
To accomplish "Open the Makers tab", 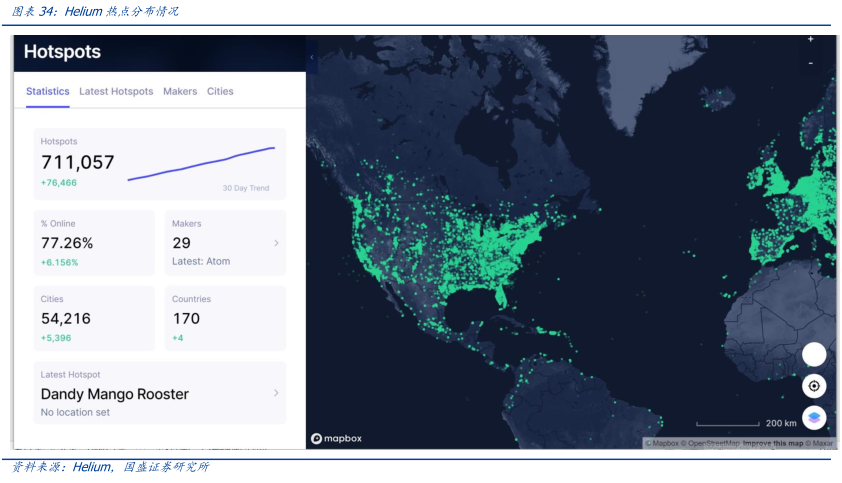I will click(x=180, y=91).
